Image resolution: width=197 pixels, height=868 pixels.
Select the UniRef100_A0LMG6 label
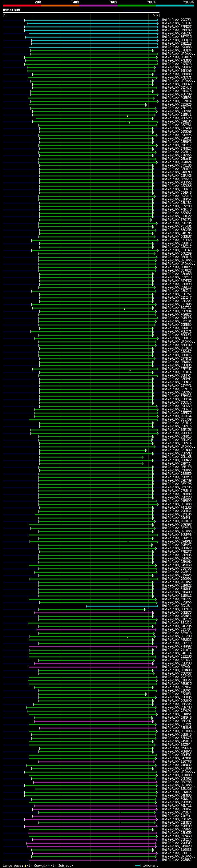pyautogui.click(x=177, y=61)
